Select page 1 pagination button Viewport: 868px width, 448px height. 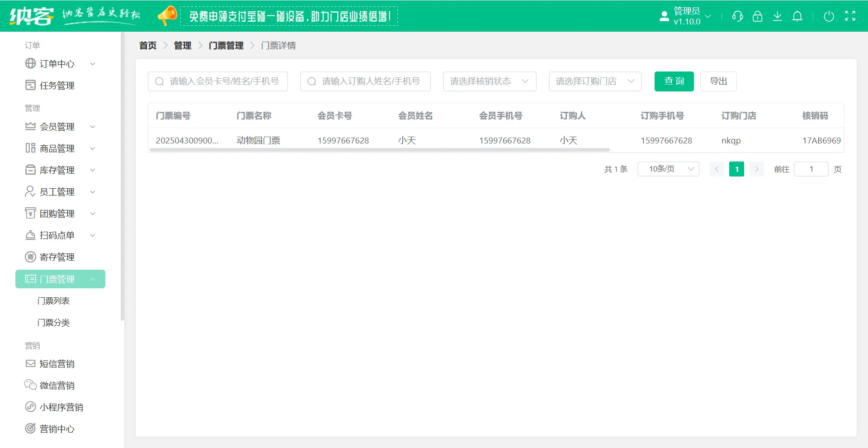tap(736, 169)
